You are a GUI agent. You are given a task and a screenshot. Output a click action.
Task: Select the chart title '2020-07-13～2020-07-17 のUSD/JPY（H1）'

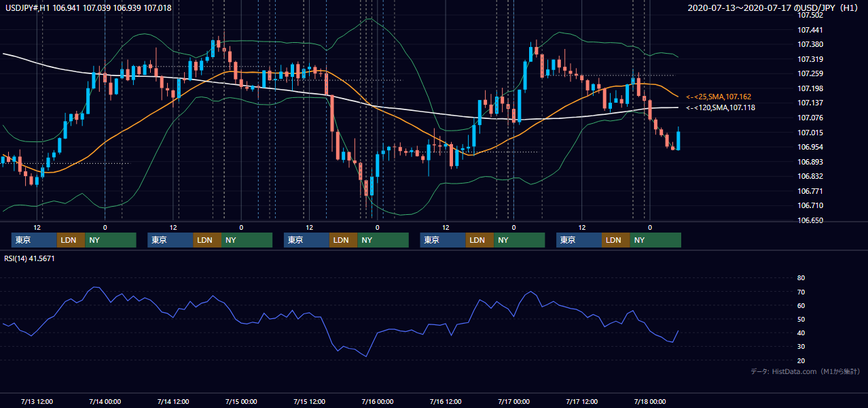[x=774, y=8]
